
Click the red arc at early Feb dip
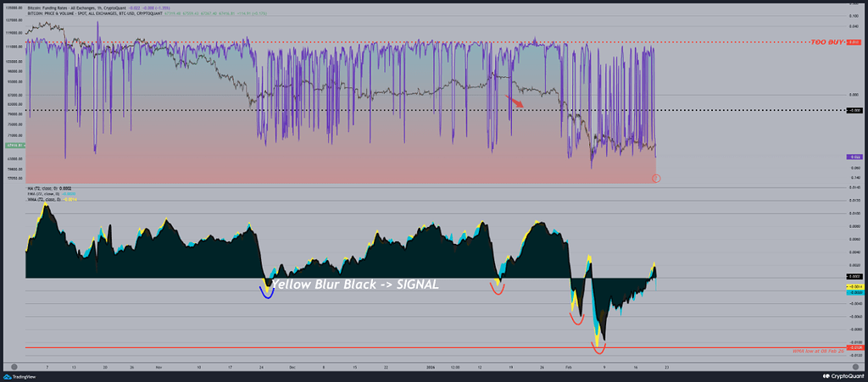(576, 319)
